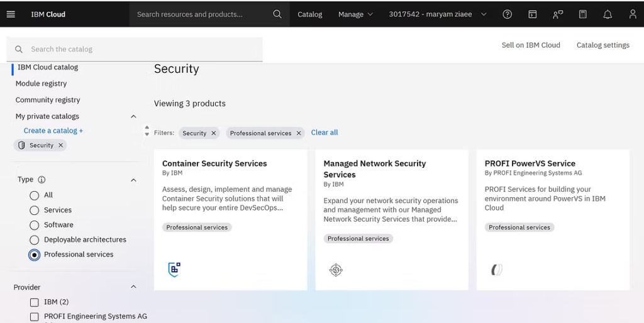Select the Software type radio button
Screen dimensions: 644x323
pyautogui.click(x=35, y=226)
